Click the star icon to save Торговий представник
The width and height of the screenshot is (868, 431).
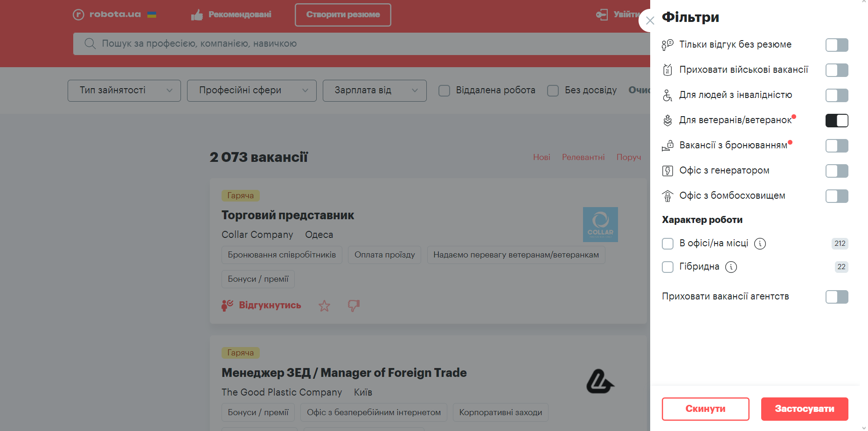tap(324, 306)
